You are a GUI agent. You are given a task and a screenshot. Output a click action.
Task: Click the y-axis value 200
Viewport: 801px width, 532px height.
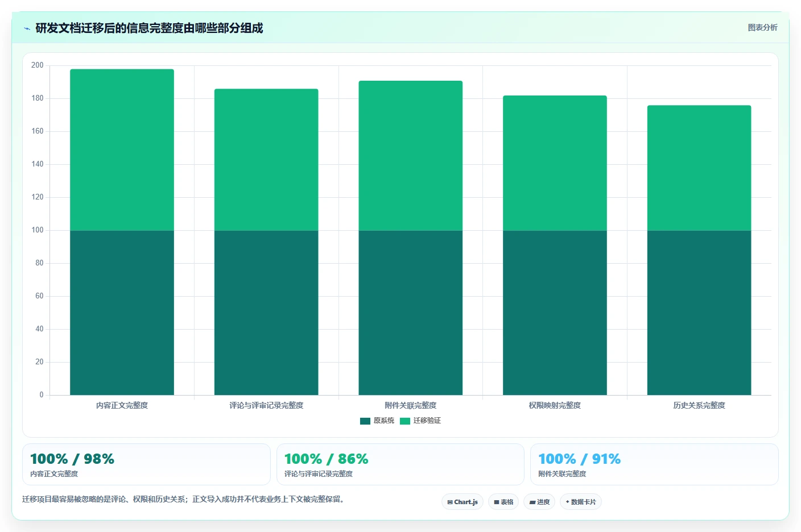click(x=38, y=65)
